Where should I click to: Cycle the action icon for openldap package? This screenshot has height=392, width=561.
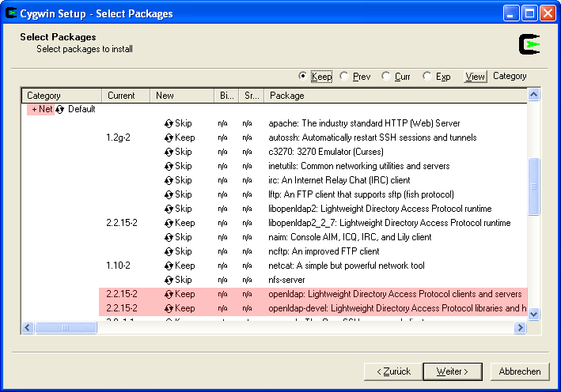(x=169, y=295)
